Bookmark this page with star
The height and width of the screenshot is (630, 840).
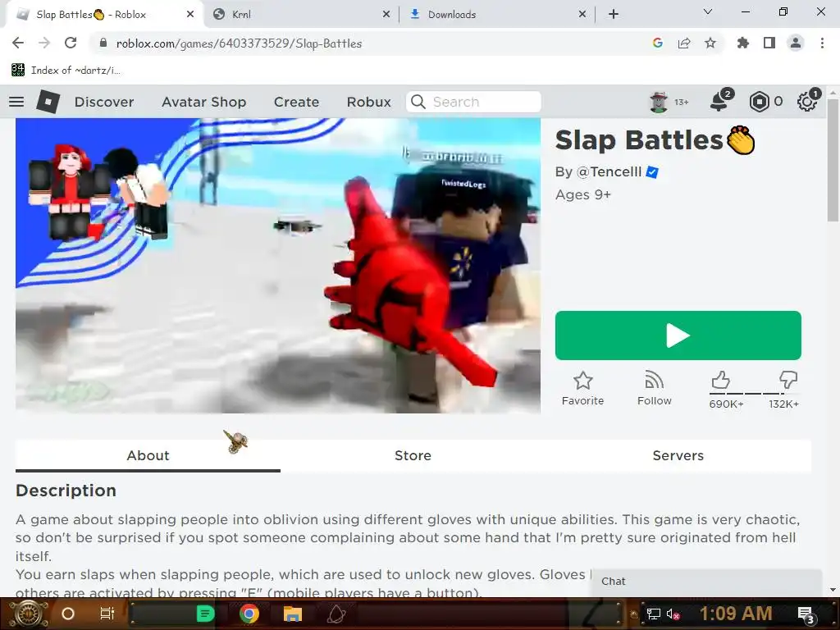(710, 43)
